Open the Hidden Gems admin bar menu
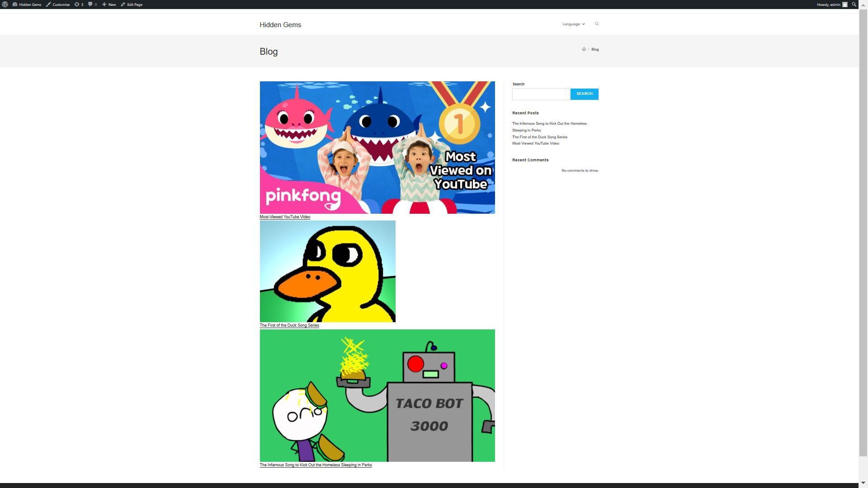 click(27, 5)
